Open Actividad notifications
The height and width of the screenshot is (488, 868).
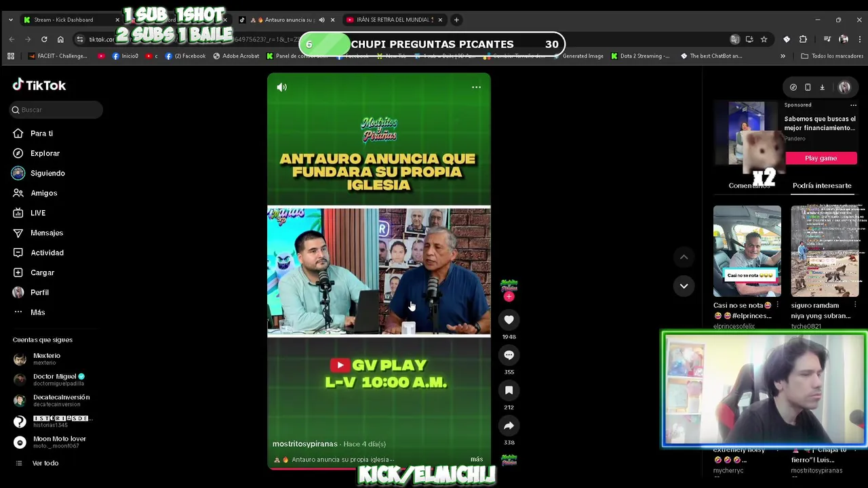(x=47, y=253)
